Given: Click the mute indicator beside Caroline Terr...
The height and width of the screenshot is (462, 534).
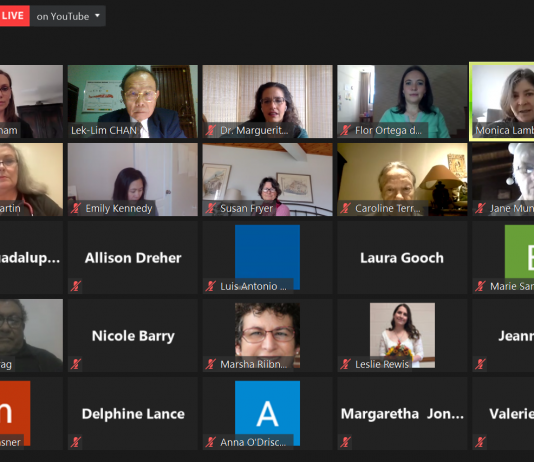Looking at the screenshot, I should (345, 208).
